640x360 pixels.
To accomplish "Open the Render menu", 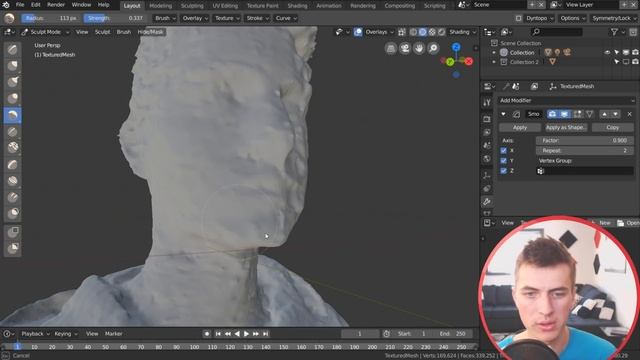I will pos(56,5).
